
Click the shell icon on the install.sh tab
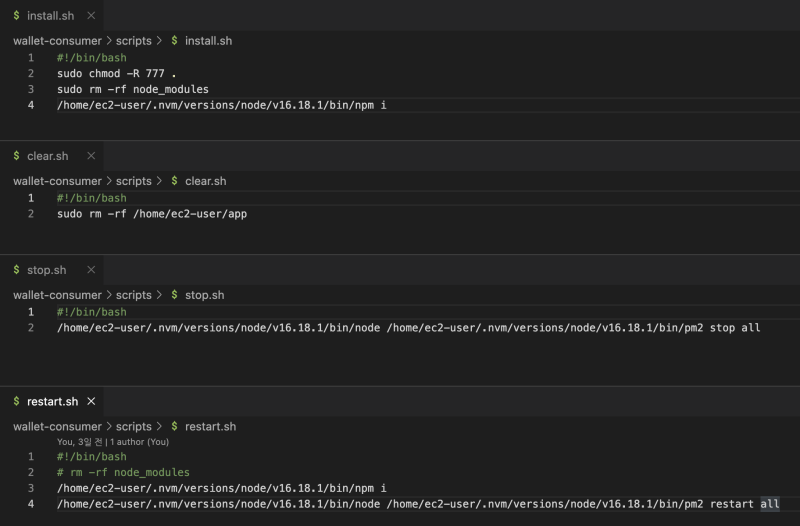[17, 16]
